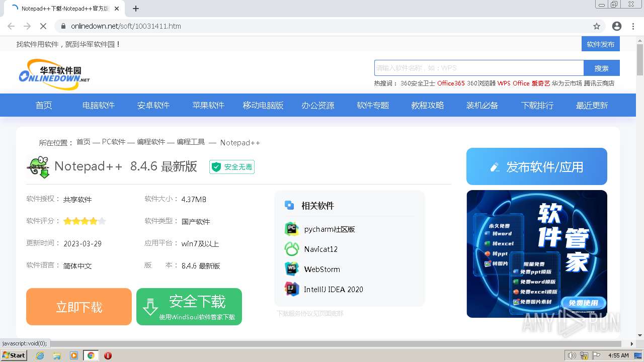
Task: Click the green 安全下载 button
Action: (189, 307)
